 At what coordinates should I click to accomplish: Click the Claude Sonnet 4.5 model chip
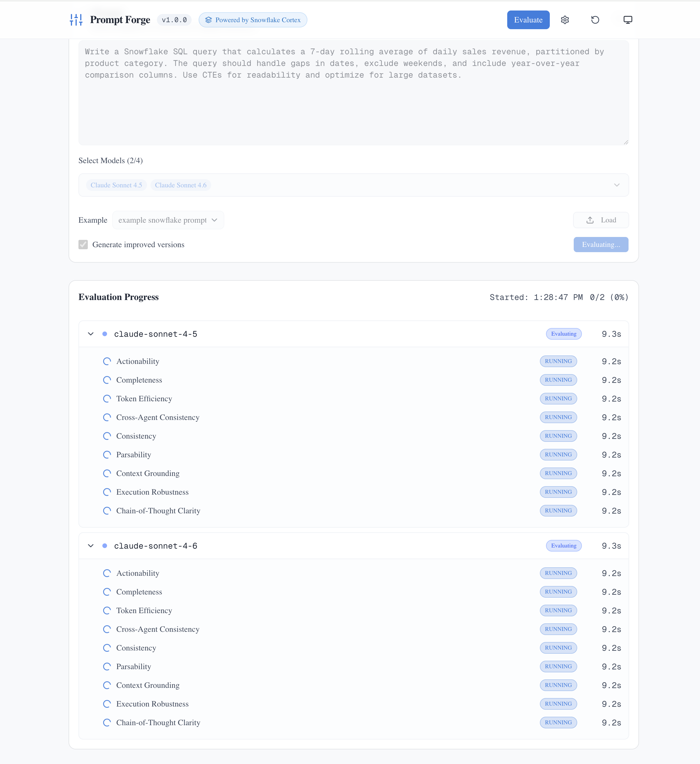[116, 185]
